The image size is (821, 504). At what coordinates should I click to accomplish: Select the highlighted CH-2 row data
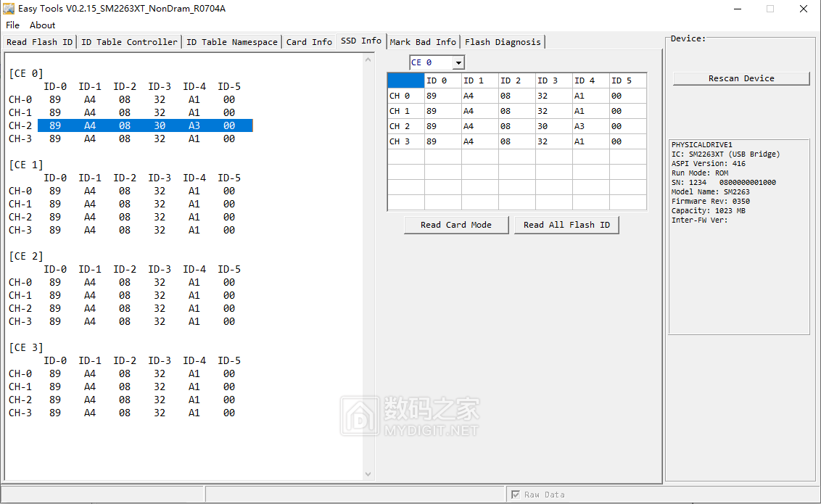point(142,125)
